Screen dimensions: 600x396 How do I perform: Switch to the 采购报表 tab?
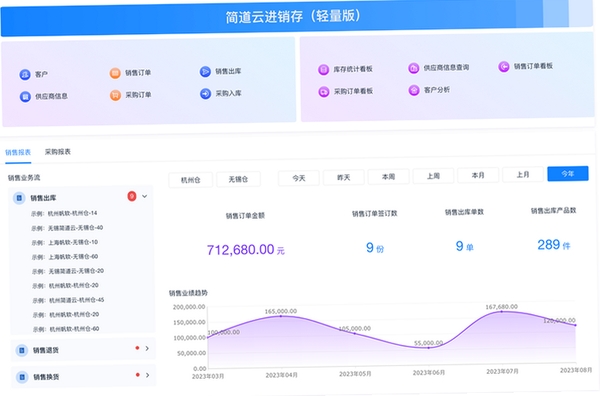coord(58,152)
